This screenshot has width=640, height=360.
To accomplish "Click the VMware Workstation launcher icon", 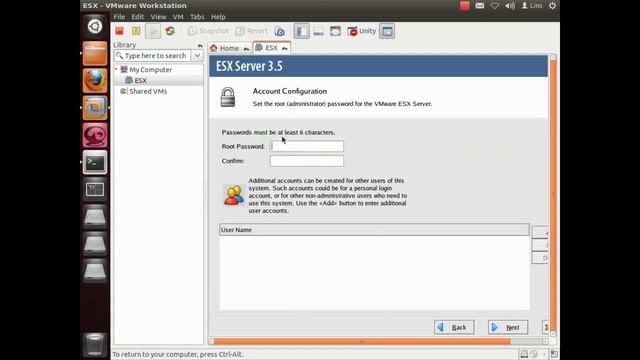I will pos(95,108).
